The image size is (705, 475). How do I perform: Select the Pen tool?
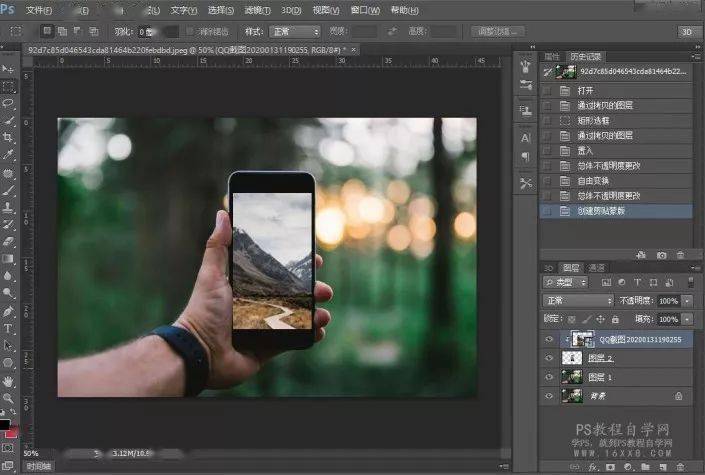[x=8, y=311]
